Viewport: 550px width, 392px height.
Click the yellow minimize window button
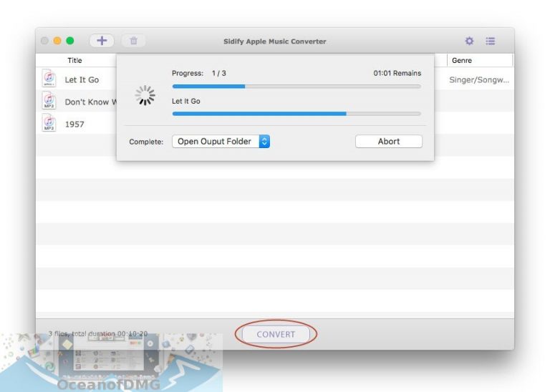(57, 41)
